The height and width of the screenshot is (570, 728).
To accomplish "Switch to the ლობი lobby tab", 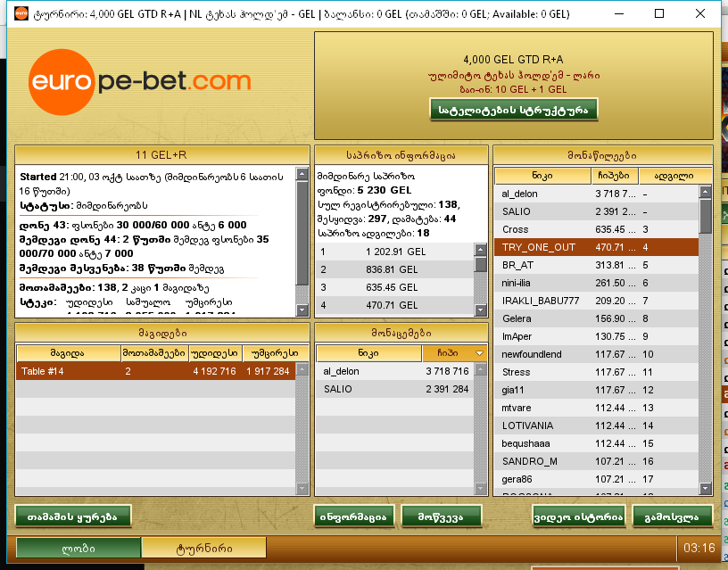I will coord(79,549).
